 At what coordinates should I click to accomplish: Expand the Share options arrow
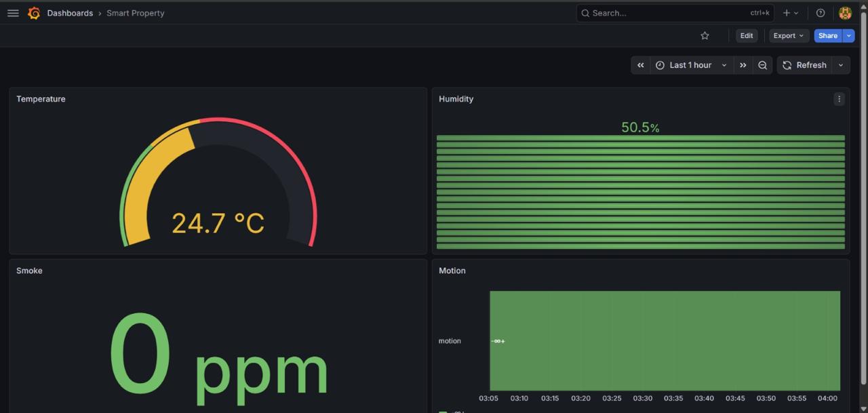849,36
